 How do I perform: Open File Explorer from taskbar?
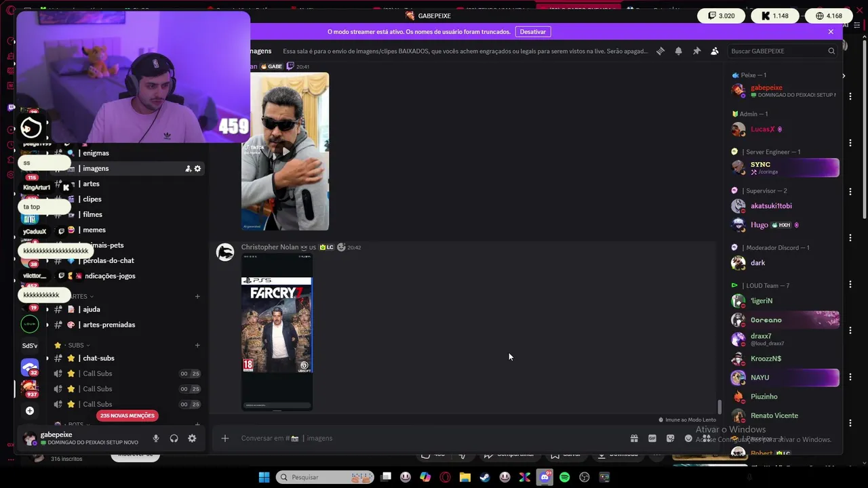pos(465,477)
